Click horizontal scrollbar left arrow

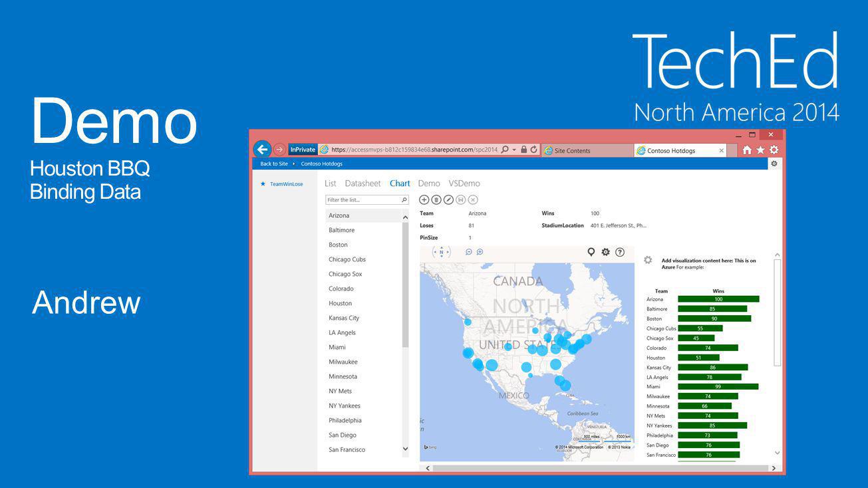428,468
